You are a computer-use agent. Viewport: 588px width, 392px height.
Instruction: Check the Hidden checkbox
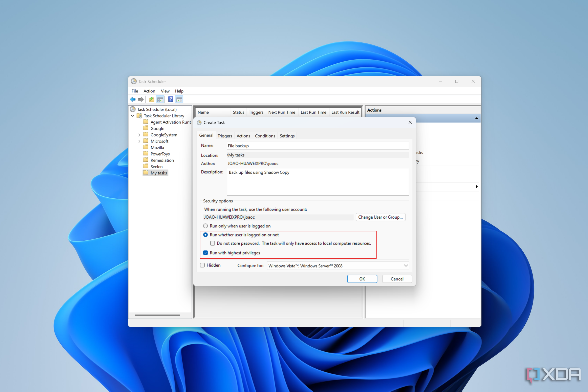pyautogui.click(x=202, y=265)
